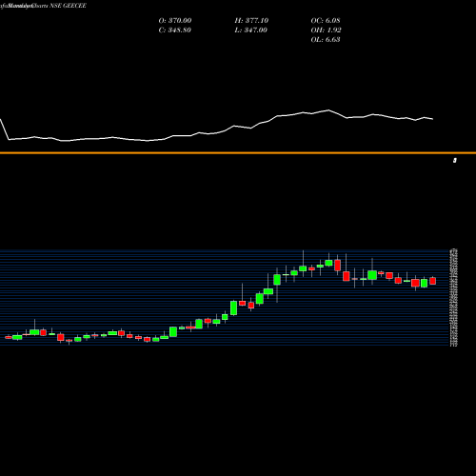Select the 'OH: 1.92' reading
Viewport: 476px width, 476px height.
tap(326, 30)
